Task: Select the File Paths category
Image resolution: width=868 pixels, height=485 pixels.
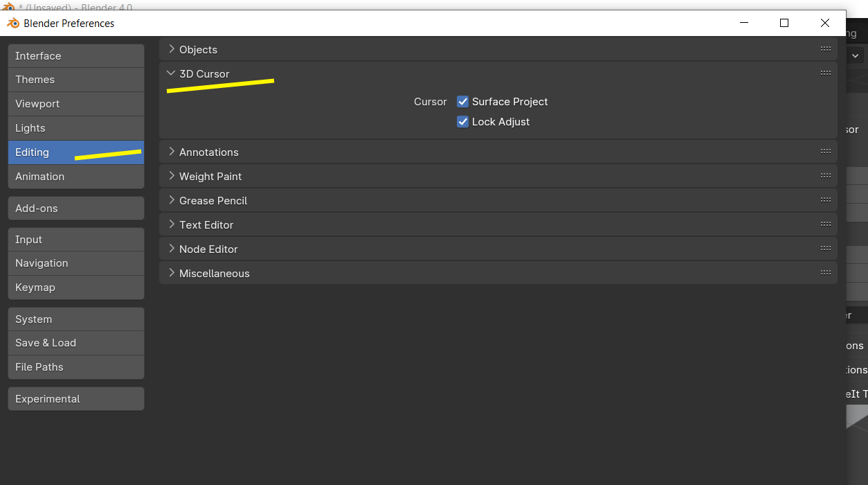Action: (76, 367)
